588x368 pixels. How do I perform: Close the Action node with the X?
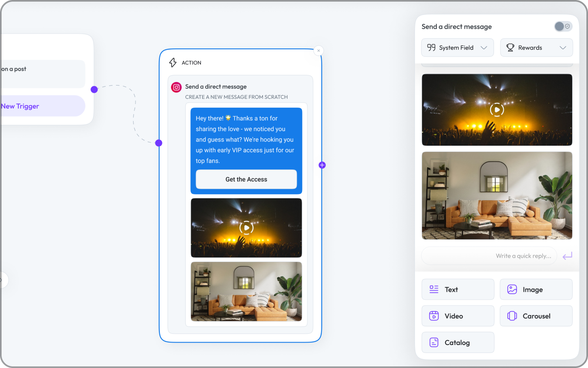[319, 50]
